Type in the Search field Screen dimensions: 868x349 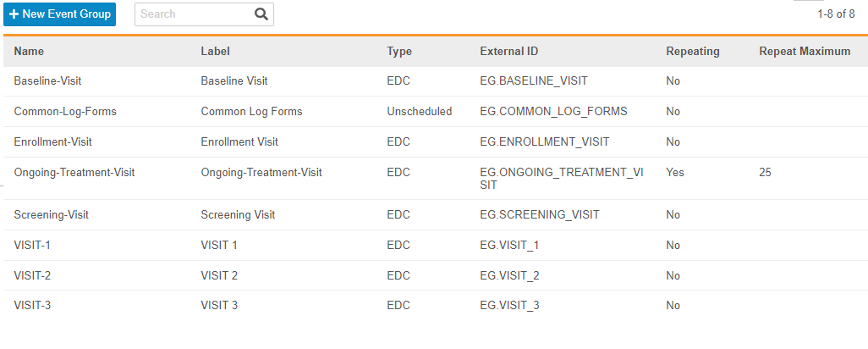pyautogui.click(x=193, y=14)
